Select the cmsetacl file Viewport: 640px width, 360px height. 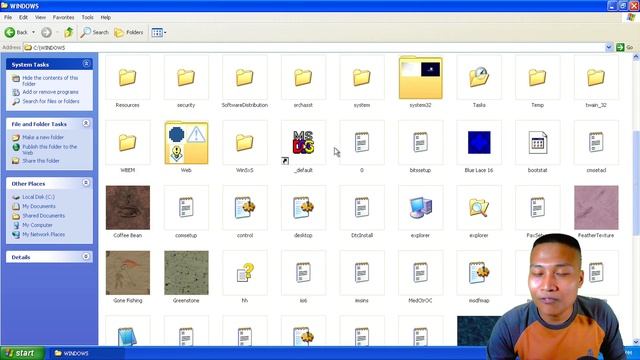[x=596, y=142]
